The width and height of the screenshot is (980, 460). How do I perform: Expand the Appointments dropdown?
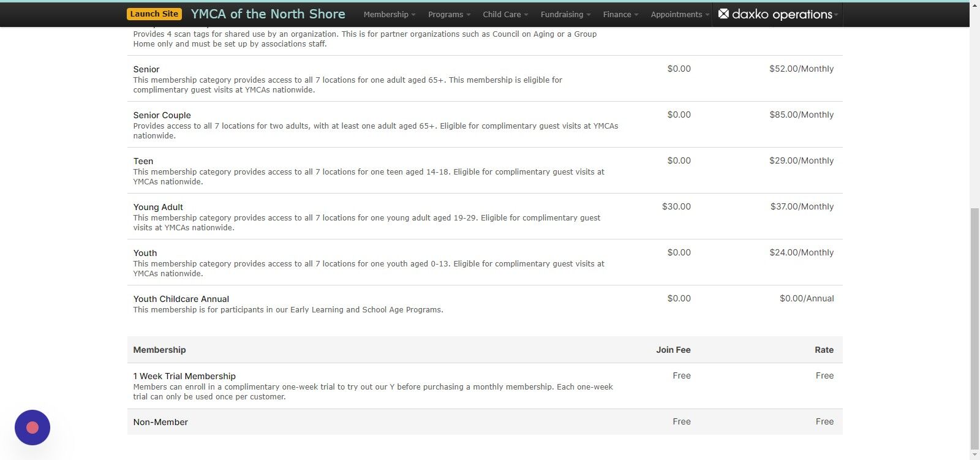(x=680, y=15)
